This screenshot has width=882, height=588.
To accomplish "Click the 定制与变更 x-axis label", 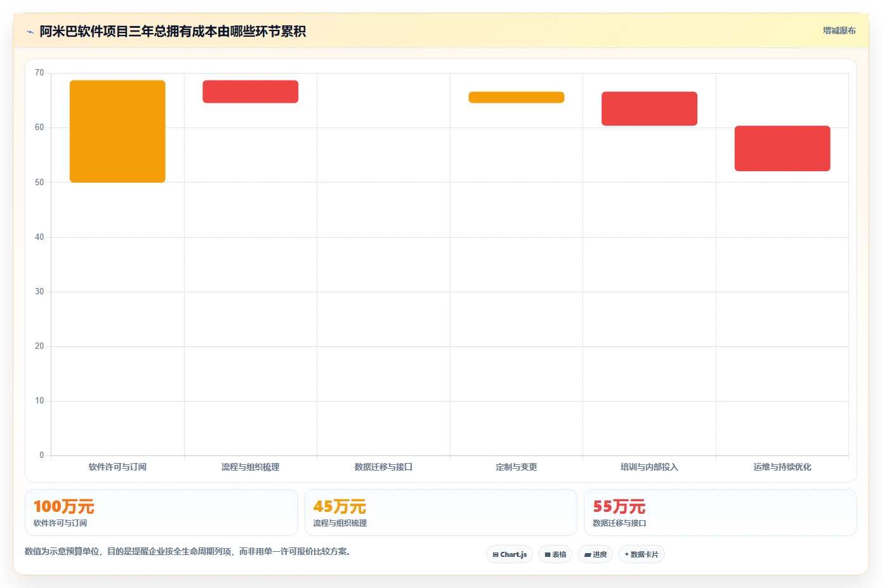I will pyautogui.click(x=517, y=467).
